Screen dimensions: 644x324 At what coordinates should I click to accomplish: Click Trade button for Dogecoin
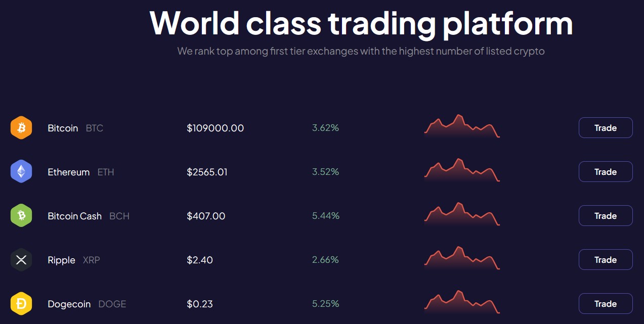606,304
